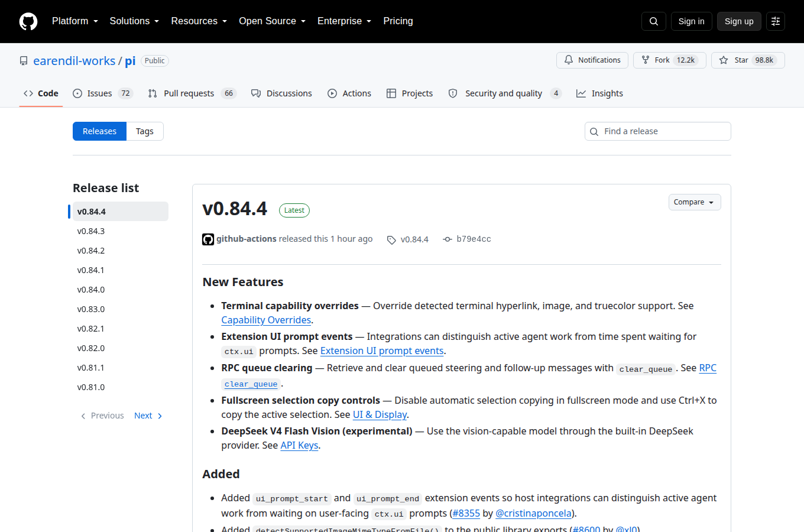The width and height of the screenshot is (804, 532).
Task: Click the github-actions avatar icon
Action: (208, 239)
